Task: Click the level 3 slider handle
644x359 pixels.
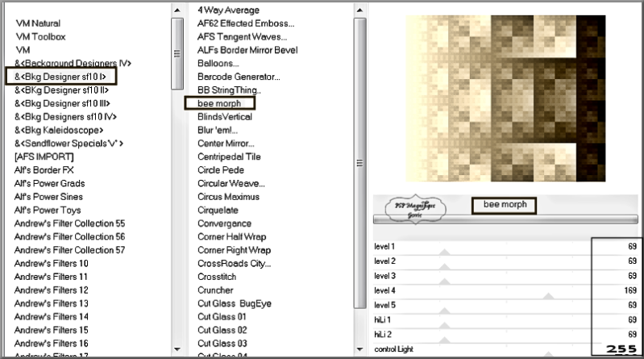Action: 444,282
